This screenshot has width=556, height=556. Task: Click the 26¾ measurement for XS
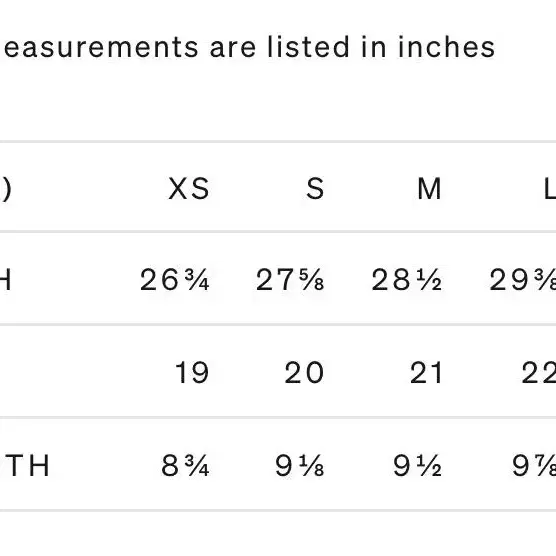(174, 280)
